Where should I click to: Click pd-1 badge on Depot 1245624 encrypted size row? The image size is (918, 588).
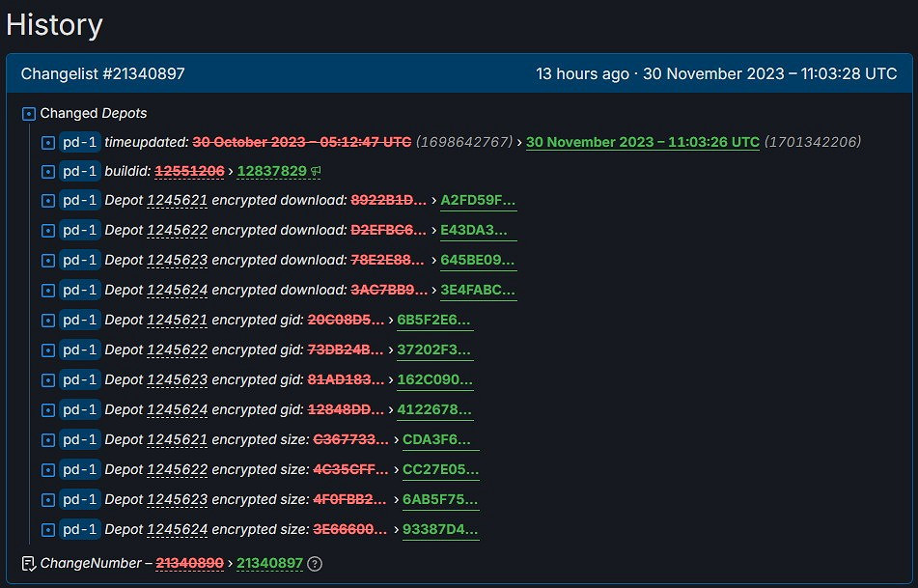(78, 529)
